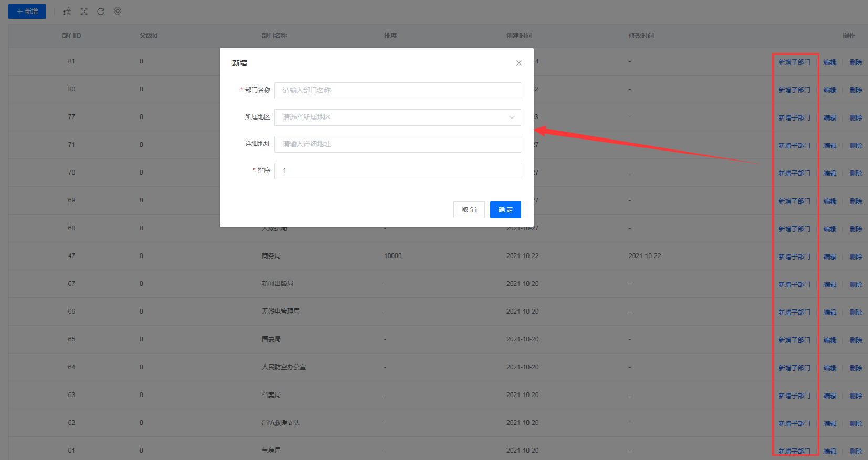Click 新增子部门 in row 81

(x=794, y=62)
